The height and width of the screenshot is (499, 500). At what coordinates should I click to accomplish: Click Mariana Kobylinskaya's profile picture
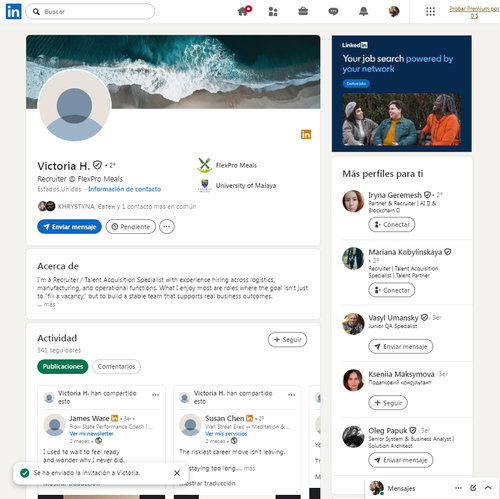coord(353,258)
